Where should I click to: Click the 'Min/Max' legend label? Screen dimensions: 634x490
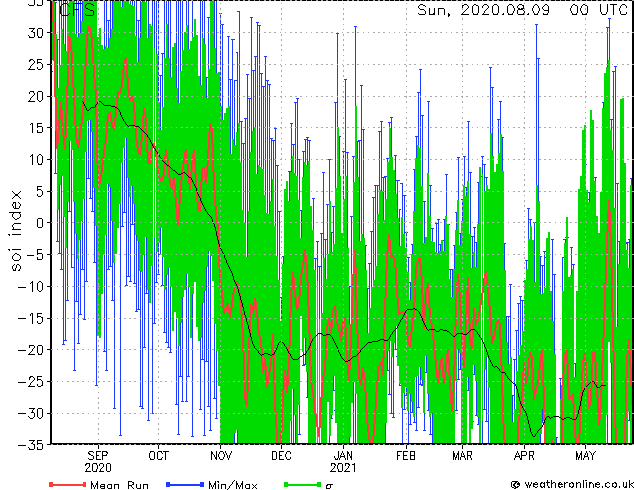coord(232,485)
